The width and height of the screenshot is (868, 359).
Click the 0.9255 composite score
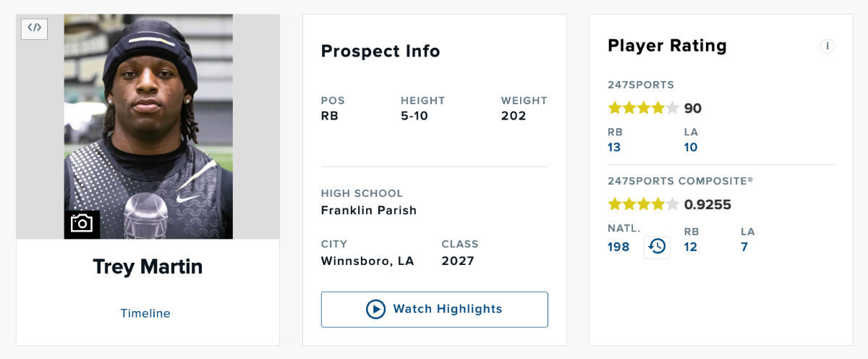click(x=708, y=205)
